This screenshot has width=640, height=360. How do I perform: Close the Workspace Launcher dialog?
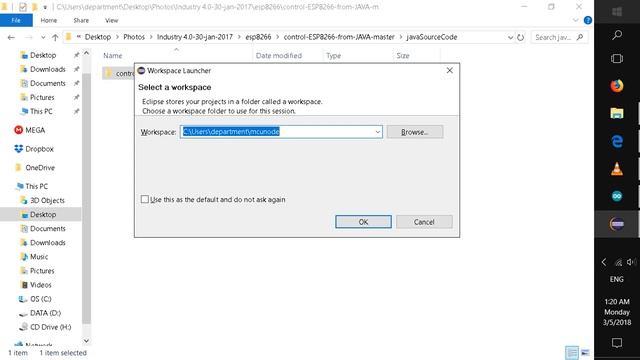click(449, 70)
